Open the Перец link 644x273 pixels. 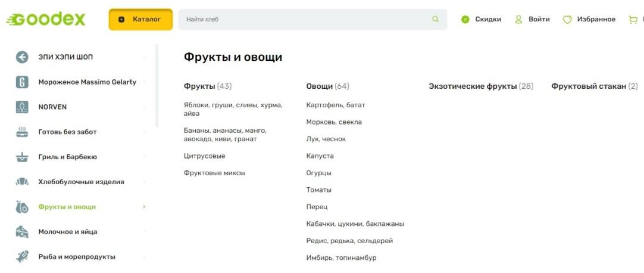[x=317, y=207]
